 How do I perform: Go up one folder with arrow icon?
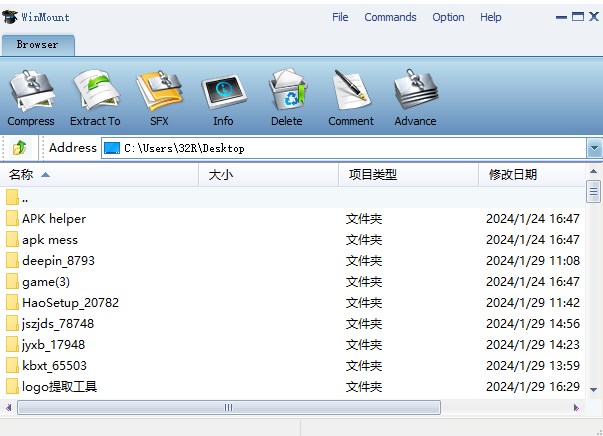[19, 148]
